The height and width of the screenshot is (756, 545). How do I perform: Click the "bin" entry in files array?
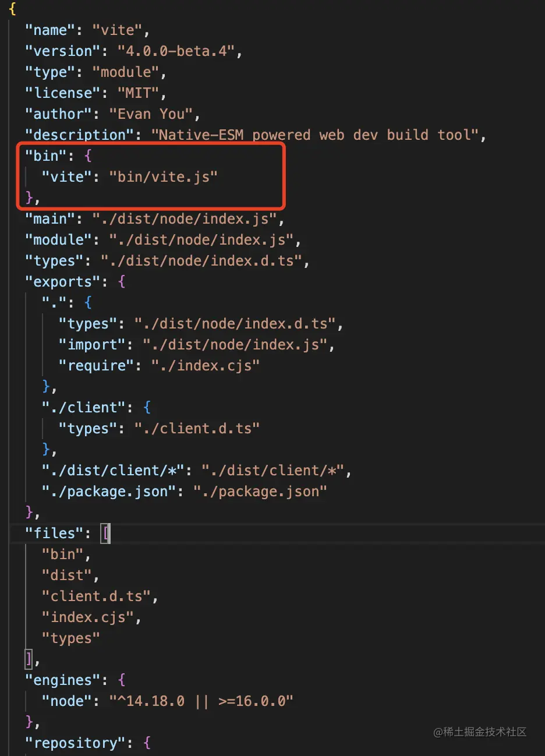pyautogui.click(x=63, y=554)
